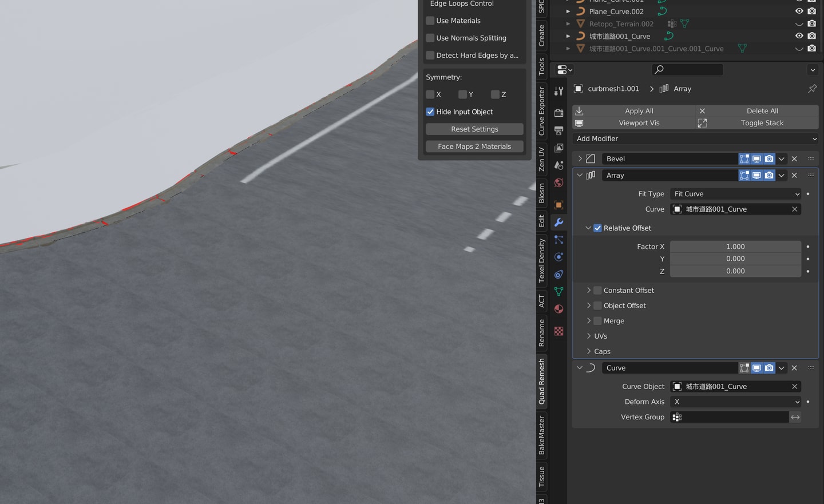
Task: Click the Plane_Curve.002 curve data icon
Action: (662, 11)
